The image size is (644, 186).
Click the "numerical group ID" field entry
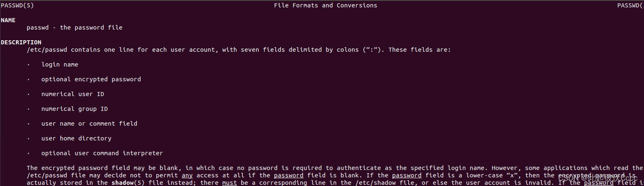click(74, 109)
